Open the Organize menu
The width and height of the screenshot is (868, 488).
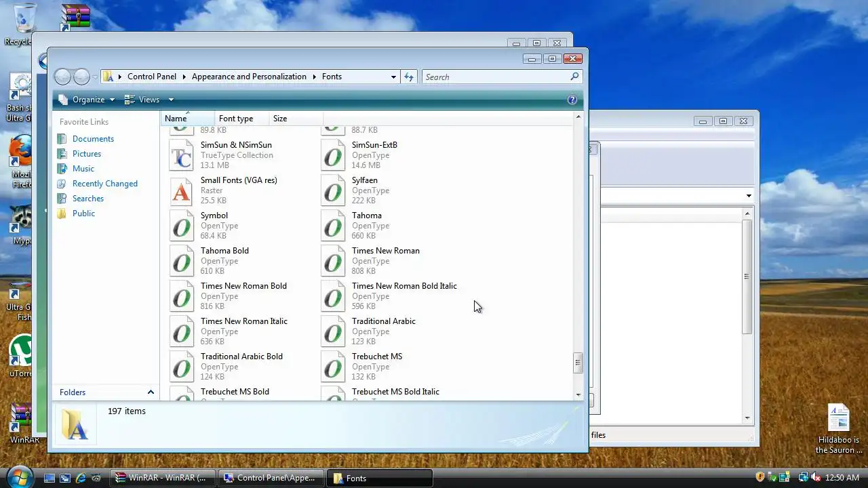tap(87, 100)
